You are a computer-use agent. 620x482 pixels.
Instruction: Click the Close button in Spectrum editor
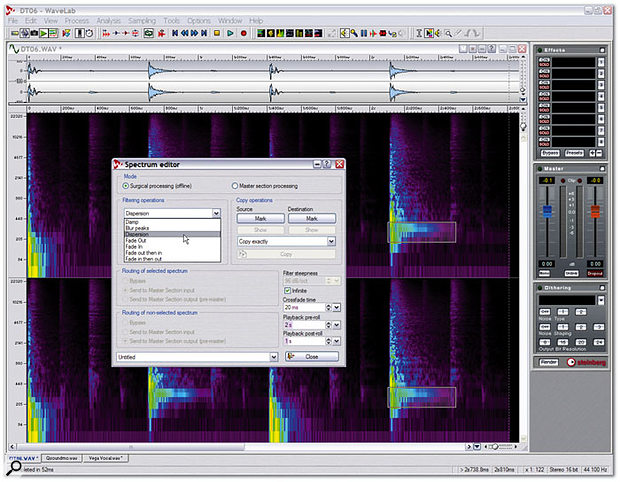pos(312,357)
